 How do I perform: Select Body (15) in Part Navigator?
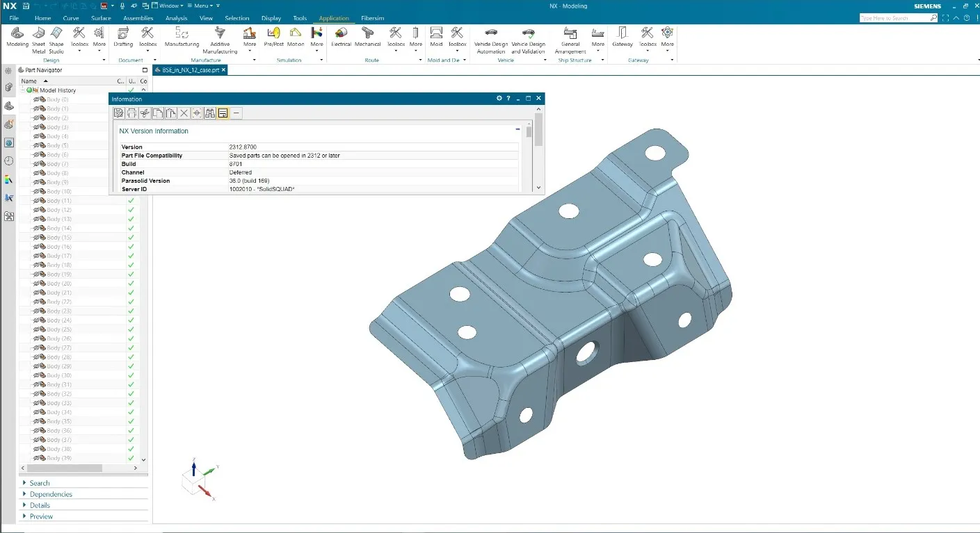tap(59, 238)
